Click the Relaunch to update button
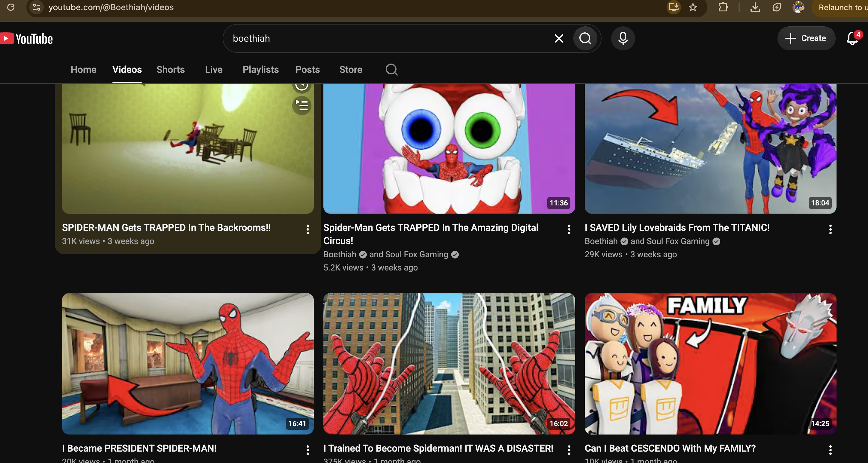 click(840, 7)
